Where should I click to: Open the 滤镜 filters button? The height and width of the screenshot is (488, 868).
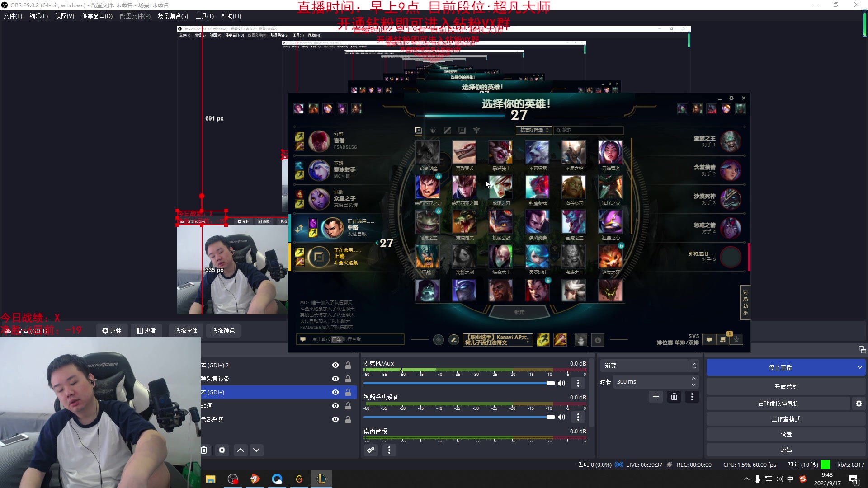click(x=146, y=331)
